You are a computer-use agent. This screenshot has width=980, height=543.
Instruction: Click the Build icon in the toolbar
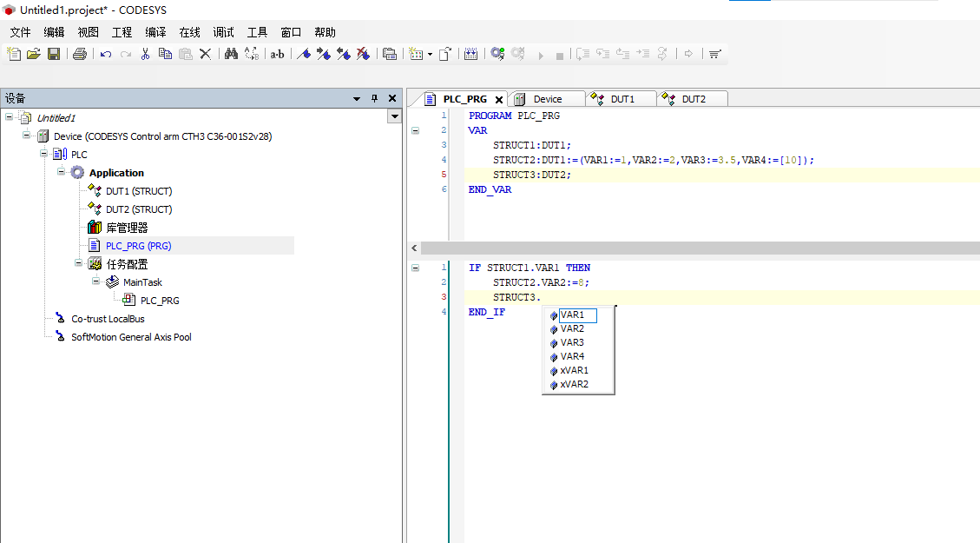pos(471,54)
